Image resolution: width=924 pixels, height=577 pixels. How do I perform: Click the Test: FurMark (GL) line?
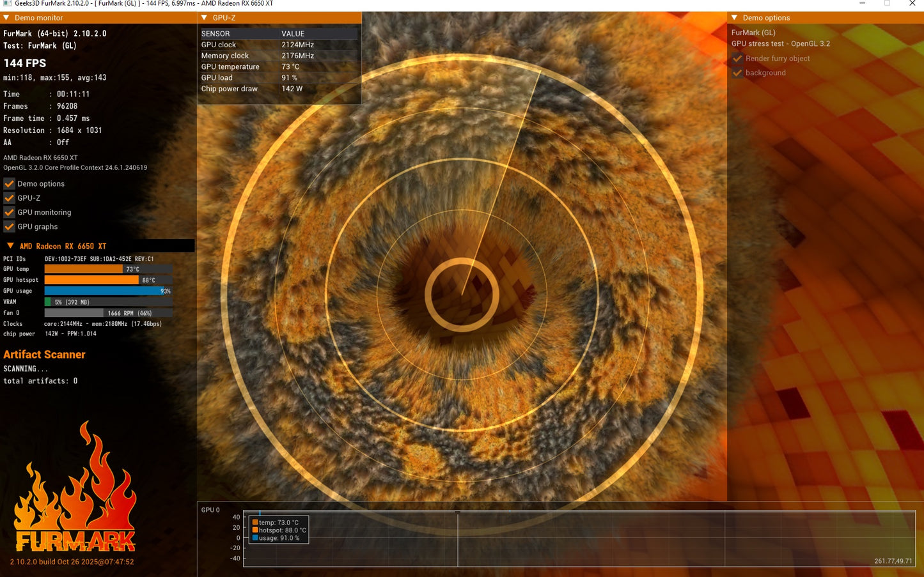click(40, 46)
